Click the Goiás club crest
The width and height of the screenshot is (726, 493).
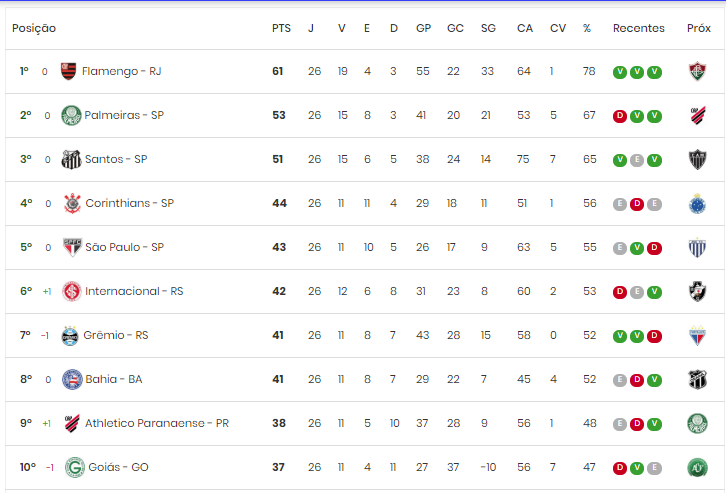tap(75, 467)
